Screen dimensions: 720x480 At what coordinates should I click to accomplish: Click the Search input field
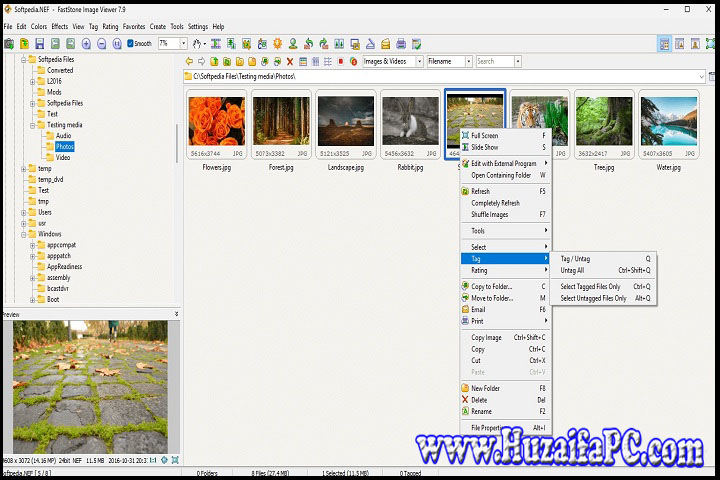(x=495, y=62)
